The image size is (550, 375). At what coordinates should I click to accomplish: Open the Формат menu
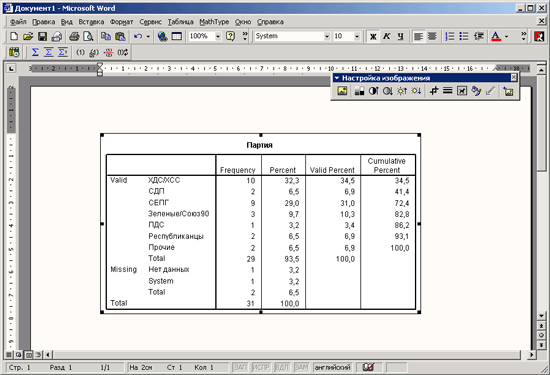tap(121, 22)
